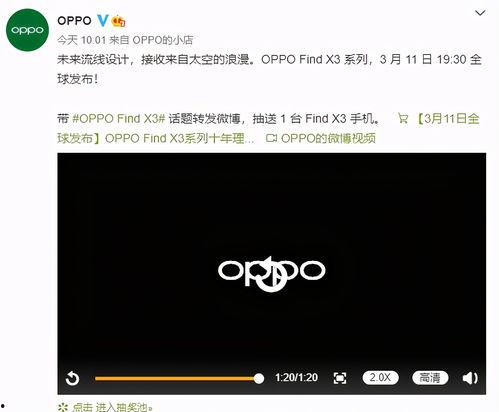Click the replay video icon
499x412 pixels.
[72, 378]
